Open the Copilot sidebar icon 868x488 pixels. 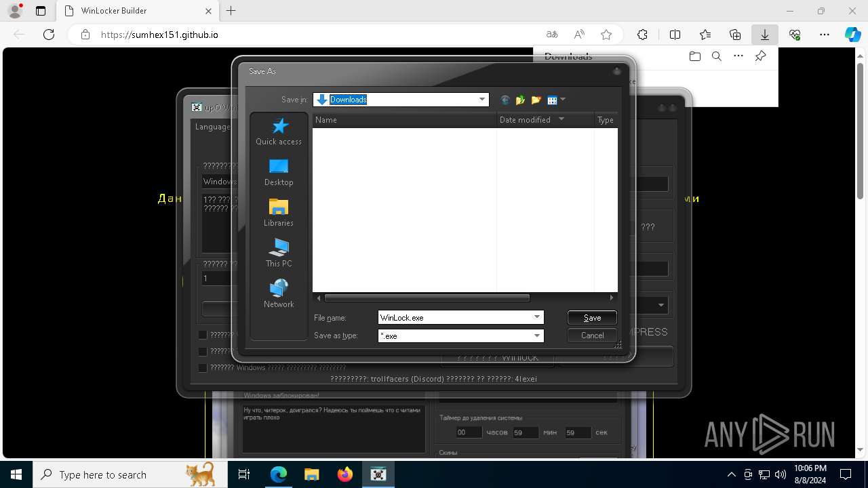tap(853, 35)
